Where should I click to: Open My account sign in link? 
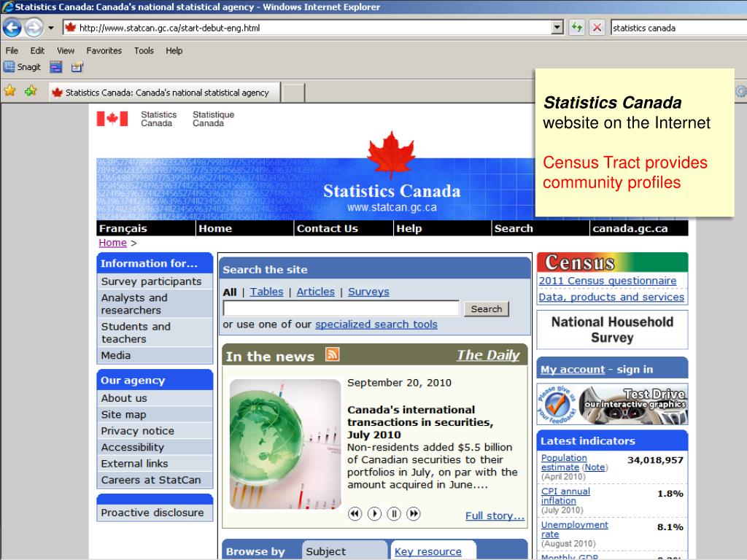point(572,370)
